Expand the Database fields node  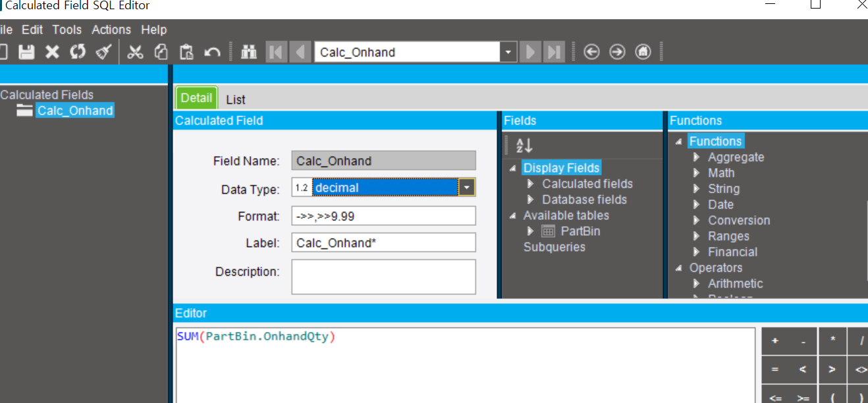(x=531, y=200)
